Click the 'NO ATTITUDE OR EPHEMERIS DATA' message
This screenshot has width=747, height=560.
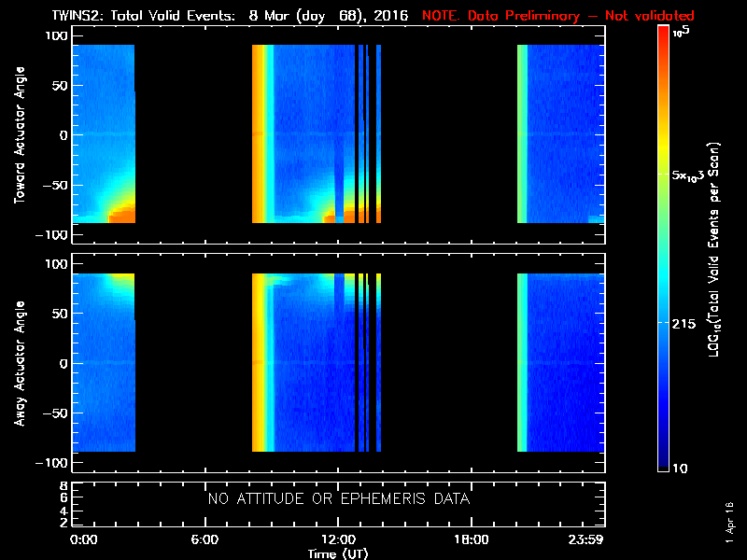[338, 499]
